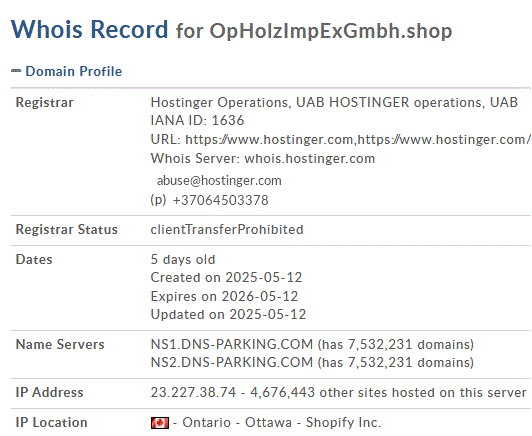Click the Shopify Inc. location text
This screenshot has height=436, width=532.
[x=343, y=422]
